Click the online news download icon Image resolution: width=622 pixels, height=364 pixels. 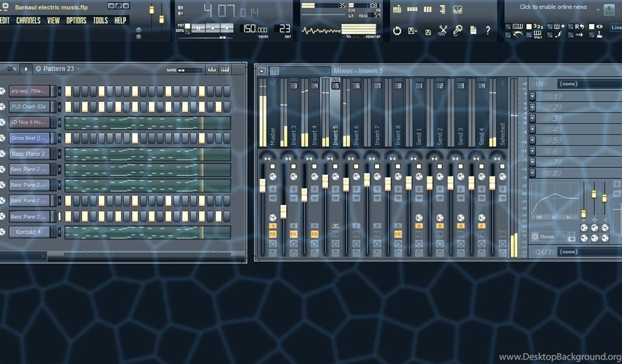point(609,10)
